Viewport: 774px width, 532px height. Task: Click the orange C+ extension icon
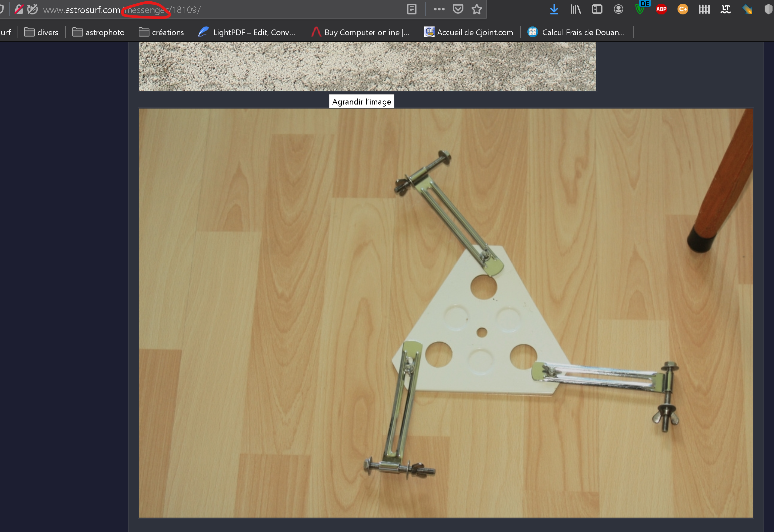pos(683,9)
